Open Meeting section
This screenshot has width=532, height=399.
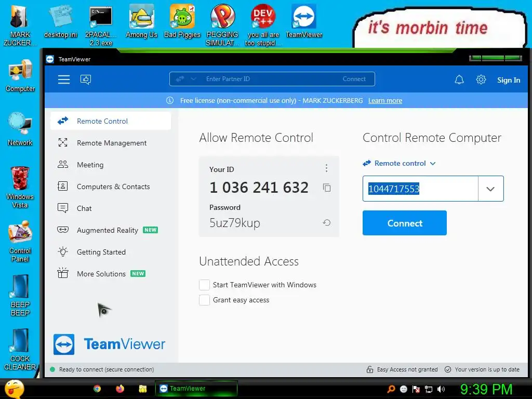click(111, 165)
